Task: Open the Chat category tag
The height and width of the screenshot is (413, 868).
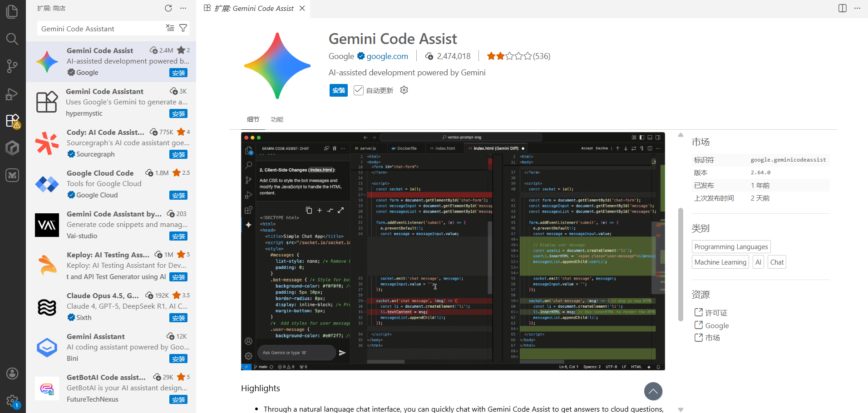Action: (x=777, y=262)
